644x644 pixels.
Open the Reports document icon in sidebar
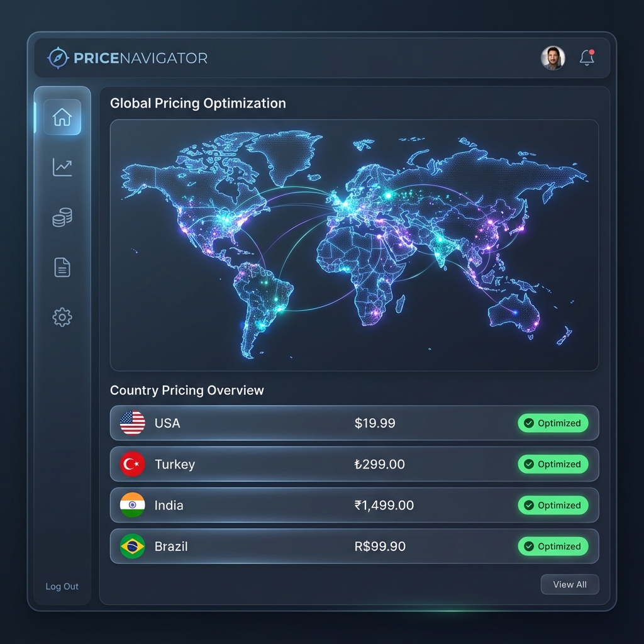61,267
